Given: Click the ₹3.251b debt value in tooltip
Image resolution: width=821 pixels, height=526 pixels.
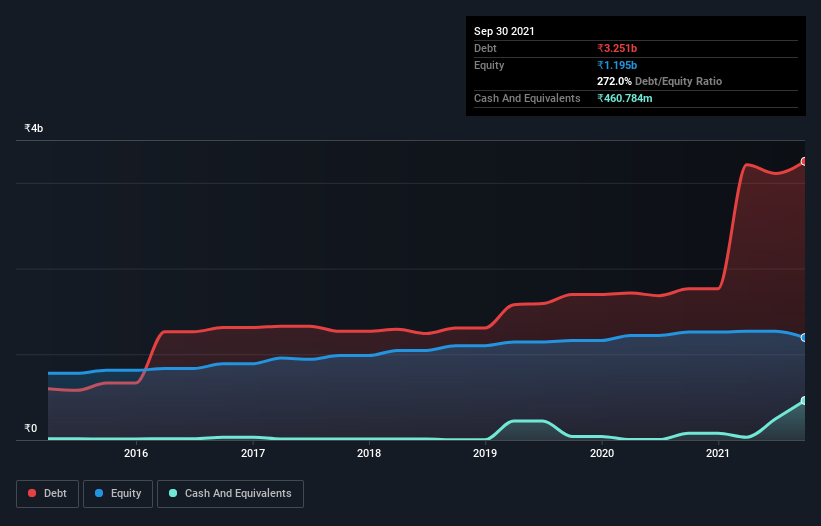Looking at the screenshot, I should point(617,48).
